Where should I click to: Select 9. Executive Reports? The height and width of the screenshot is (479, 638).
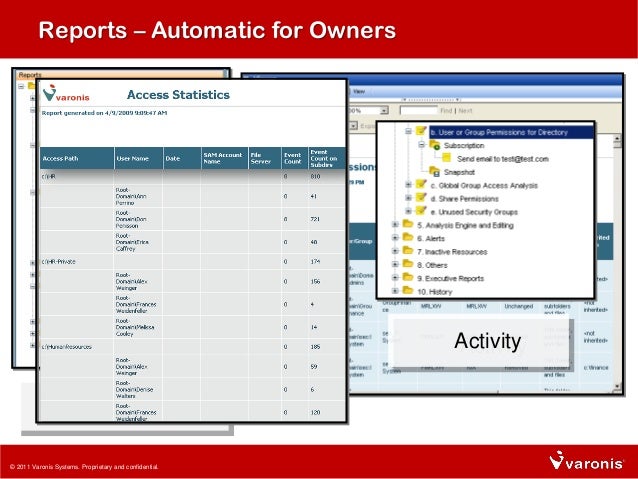[x=450, y=278]
